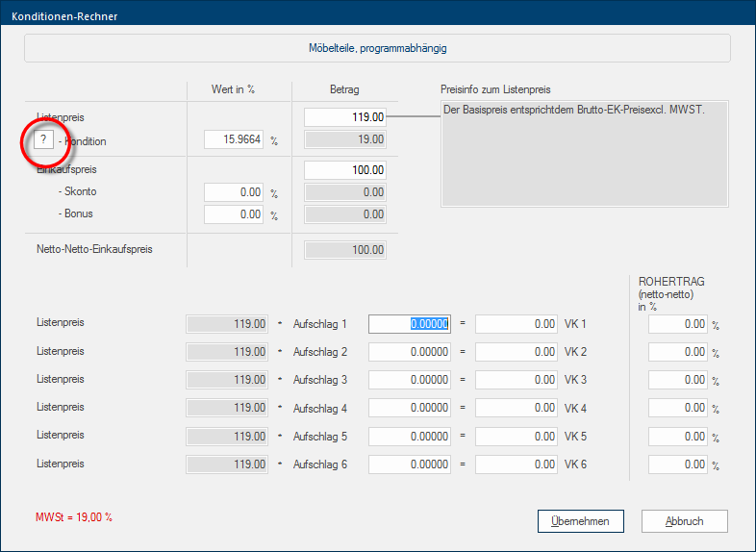The height and width of the screenshot is (552, 756).
Task: Click the Aufschlag 2 input field
Action: tap(411, 352)
